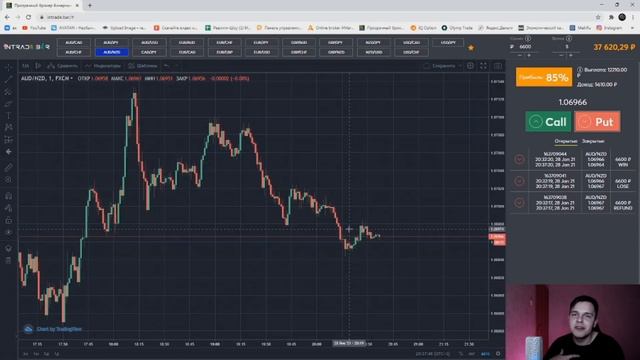Open the YouTube bookmark
Viewport: 640px width, 360px height.
point(34,28)
